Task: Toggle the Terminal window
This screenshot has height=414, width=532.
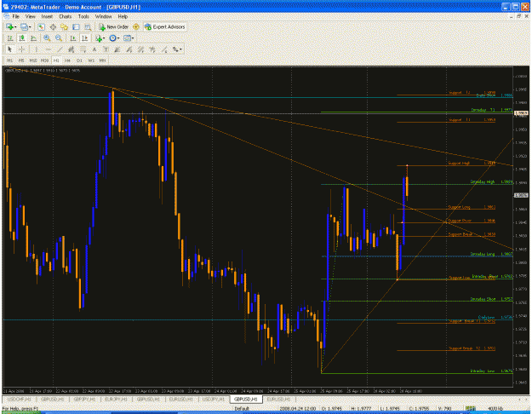Action: pos(76,26)
